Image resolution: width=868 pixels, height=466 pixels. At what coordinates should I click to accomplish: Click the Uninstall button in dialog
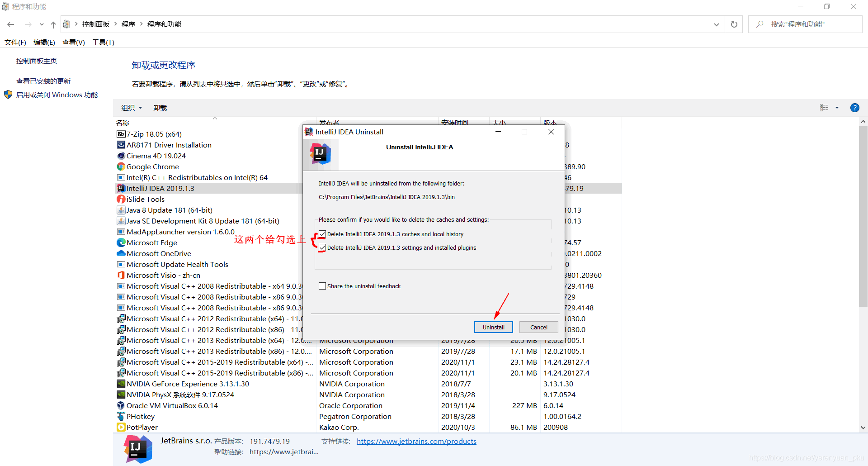(494, 327)
